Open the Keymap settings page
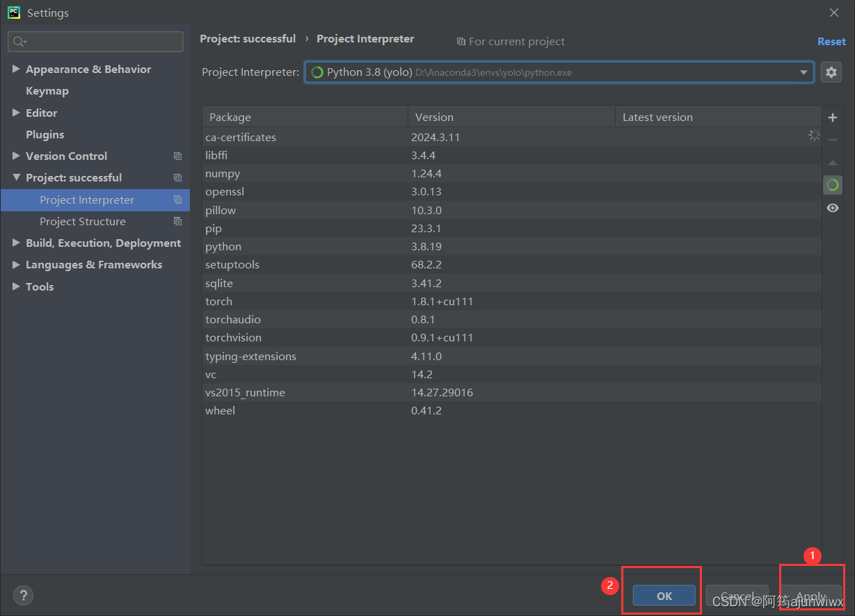The width and height of the screenshot is (855, 616). [x=47, y=91]
